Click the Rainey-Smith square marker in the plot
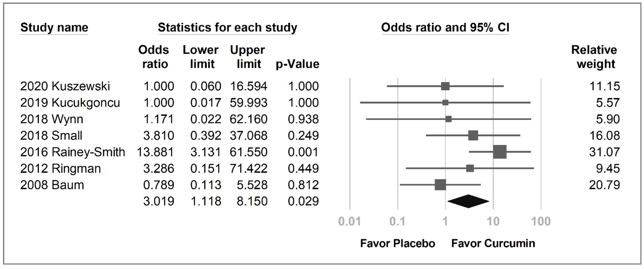The width and height of the screenshot is (644, 269). pos(500,152)
